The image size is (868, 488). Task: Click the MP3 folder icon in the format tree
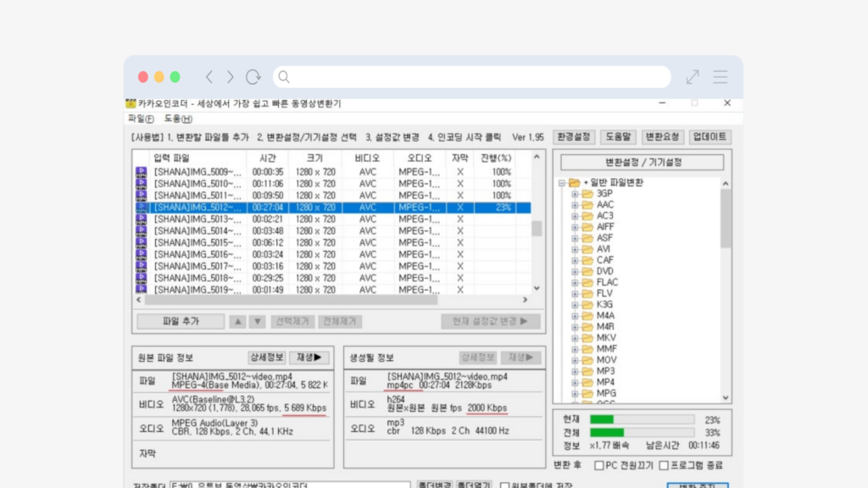coord(588,371)
